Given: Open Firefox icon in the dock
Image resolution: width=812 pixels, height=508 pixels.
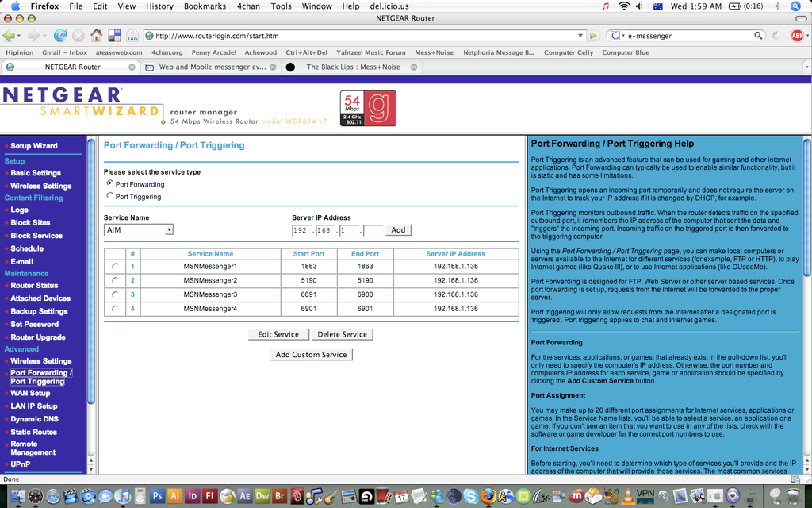Looking at the screenshot, I should pyautogui.click(x=488, y=496).
